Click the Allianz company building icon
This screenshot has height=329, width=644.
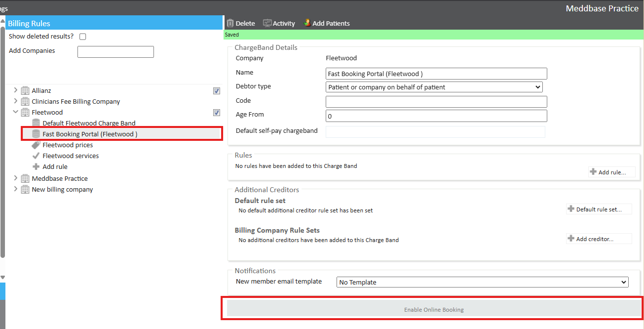(25, 91)
